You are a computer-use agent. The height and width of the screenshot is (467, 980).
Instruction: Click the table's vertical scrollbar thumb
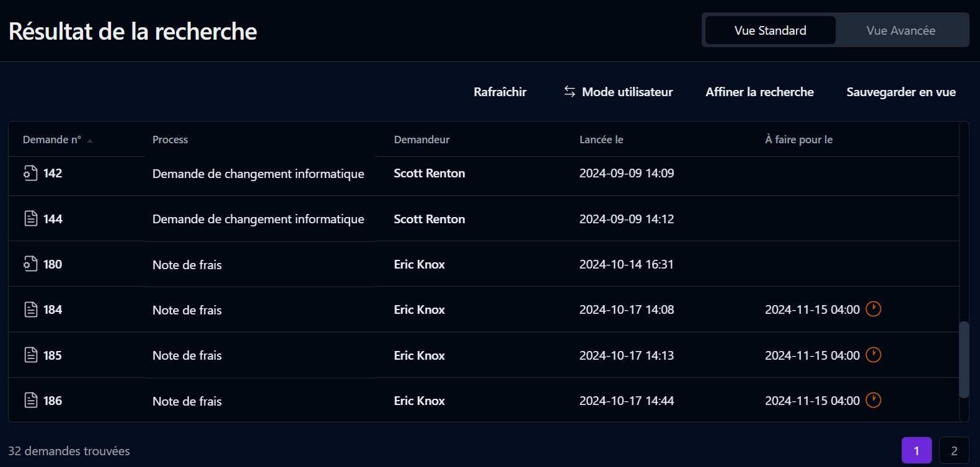[963, 360]
